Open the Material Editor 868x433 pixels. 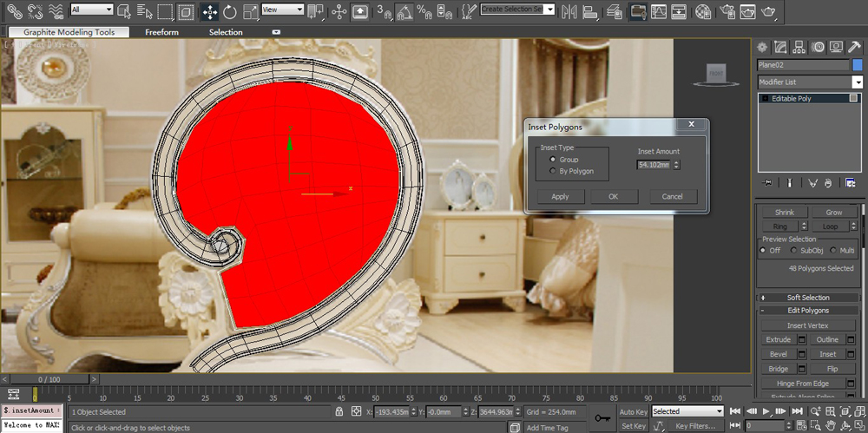(704, 10)
